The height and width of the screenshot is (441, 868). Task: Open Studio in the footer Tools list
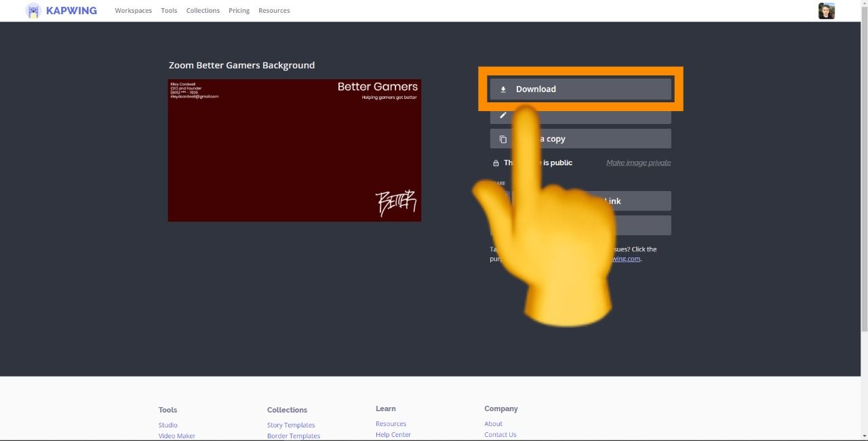click(x=168, y=425)
